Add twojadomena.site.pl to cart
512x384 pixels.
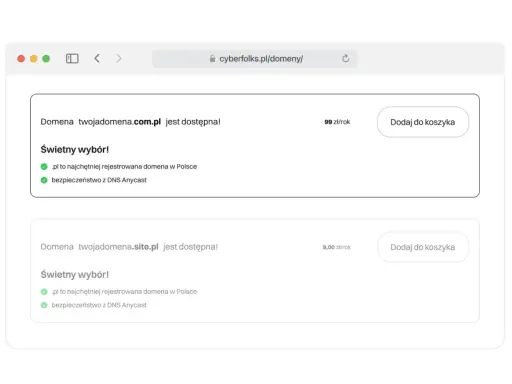(423, 247)
